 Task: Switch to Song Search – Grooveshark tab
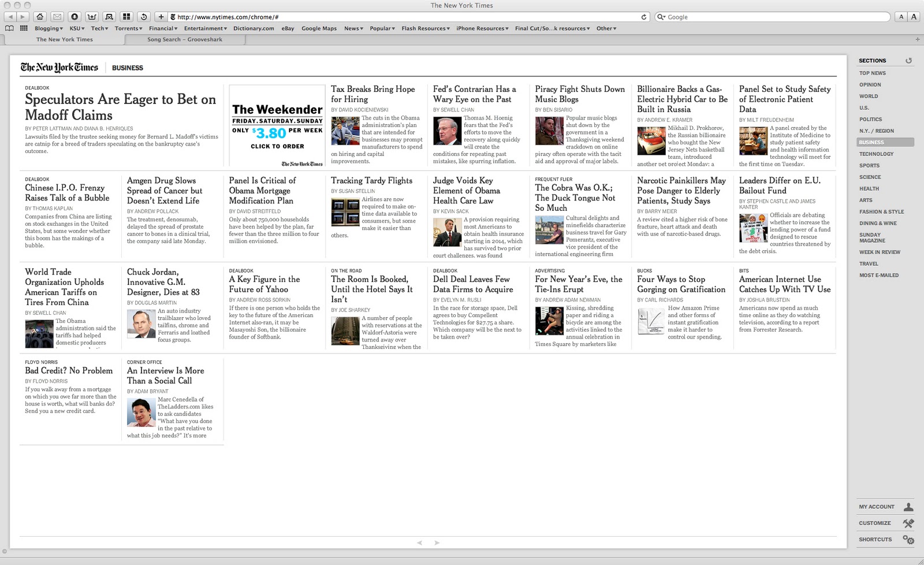185,39
